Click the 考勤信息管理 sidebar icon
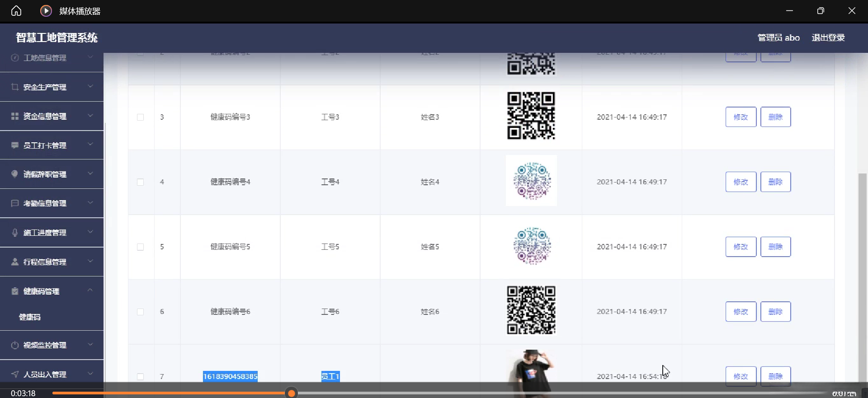The width and height of the screenshot is (868, 398). coord(15,203)
